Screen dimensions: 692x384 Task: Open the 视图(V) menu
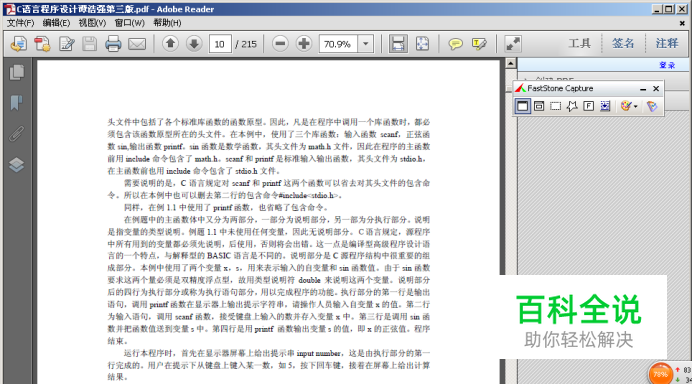pyautogui.click(x=93, y=23)
